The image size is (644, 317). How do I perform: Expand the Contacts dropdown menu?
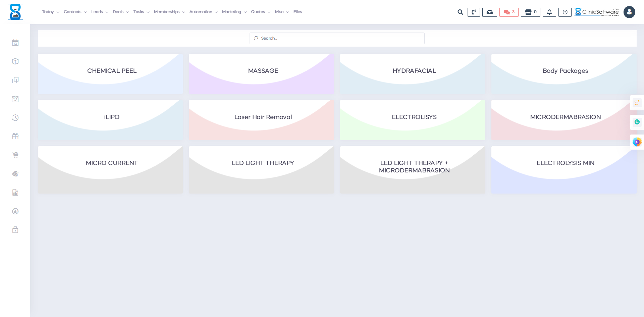[x=75, y=12]
